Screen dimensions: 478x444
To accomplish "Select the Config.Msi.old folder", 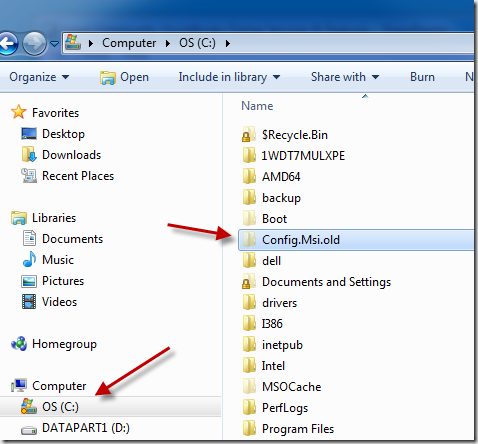I will 356,240.
